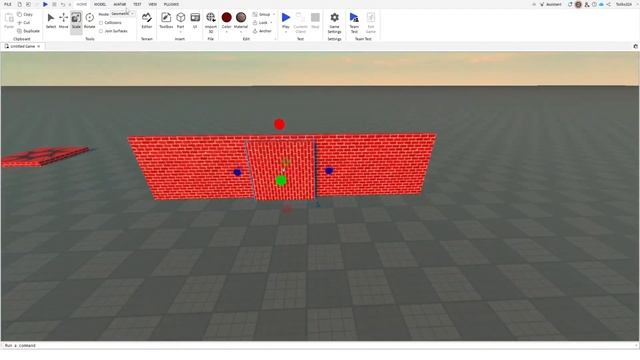This screenshot has width=640, height=360.
Task: Enable the Collisions checkbox
Action: click(x=101, y=22)
